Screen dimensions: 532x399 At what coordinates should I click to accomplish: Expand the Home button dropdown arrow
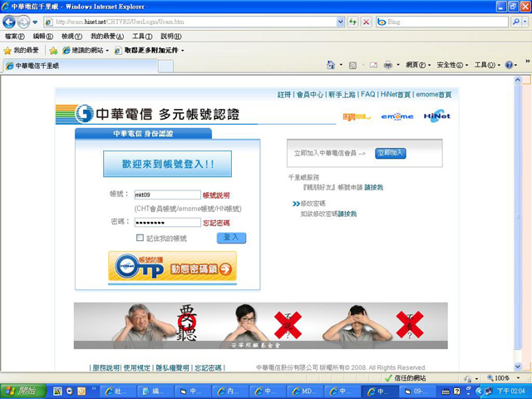(x=341, y=65)
